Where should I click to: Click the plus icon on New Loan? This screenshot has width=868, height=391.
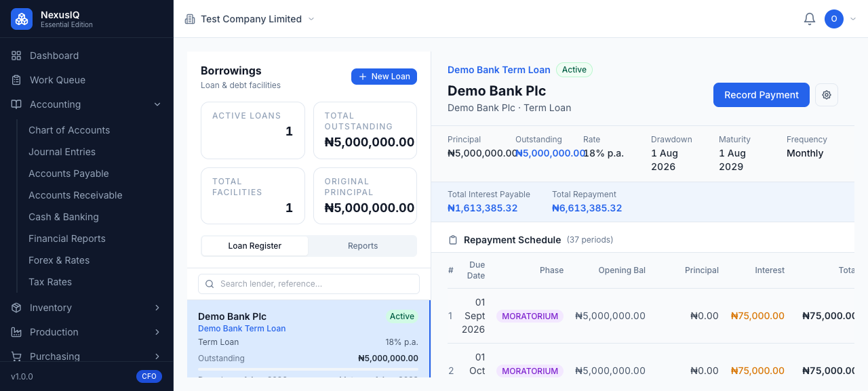point(363,77)
